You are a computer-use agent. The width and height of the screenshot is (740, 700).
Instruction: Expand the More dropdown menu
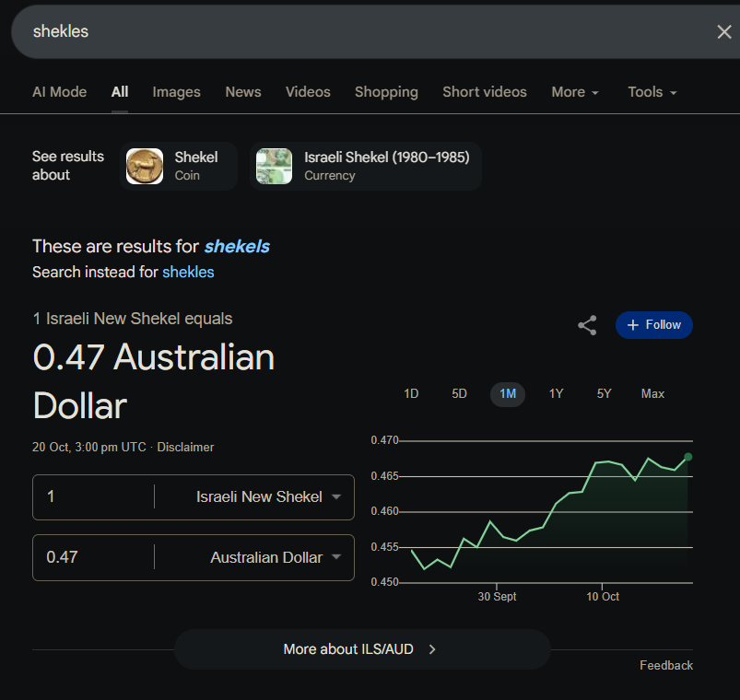[575, 92]
